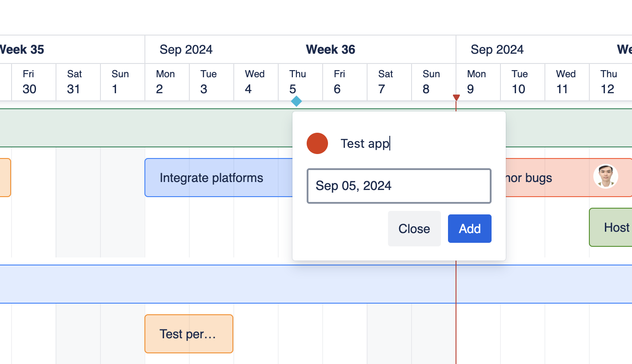Click the assignee avatar on bugs task
The image size is (632, 364).
605,177
